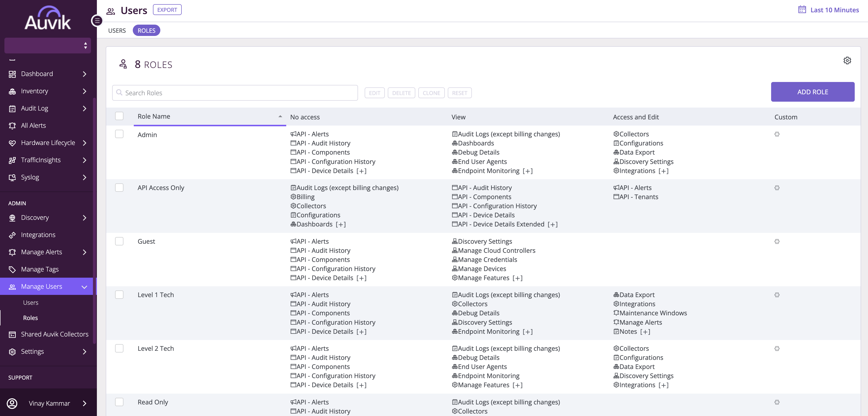
Task: Expand the TrafficInsights submenu chevron
Action: pos(85,160)
